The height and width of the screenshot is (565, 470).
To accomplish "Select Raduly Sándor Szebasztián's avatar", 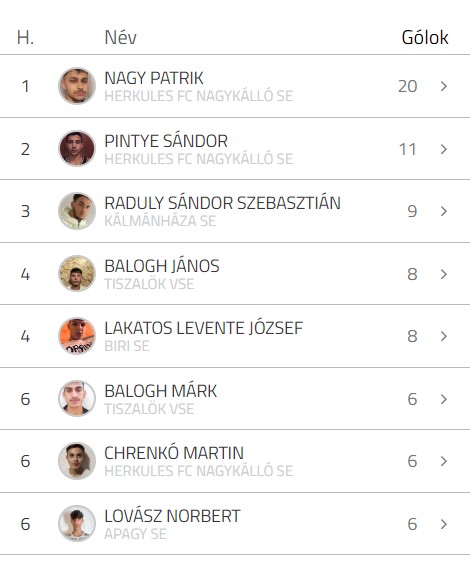I will point(77,211).
